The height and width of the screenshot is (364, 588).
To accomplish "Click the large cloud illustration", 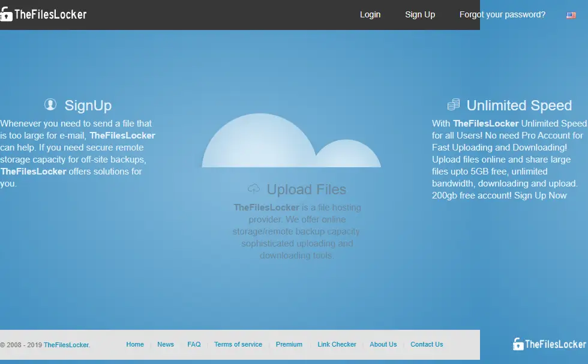I will pos(292,140).
